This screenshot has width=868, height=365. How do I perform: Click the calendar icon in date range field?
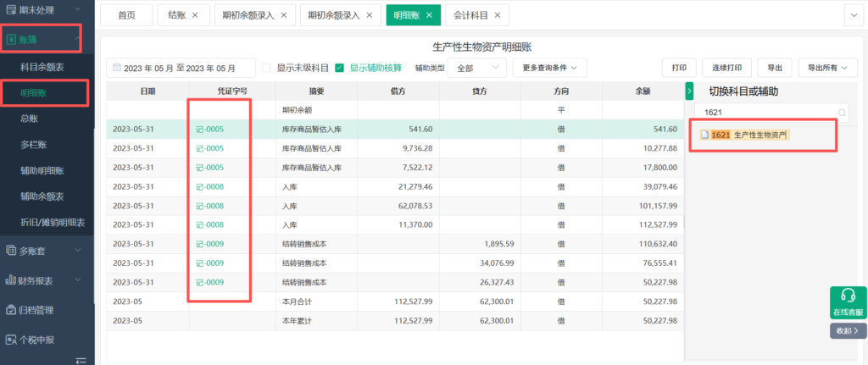(116, 68)
